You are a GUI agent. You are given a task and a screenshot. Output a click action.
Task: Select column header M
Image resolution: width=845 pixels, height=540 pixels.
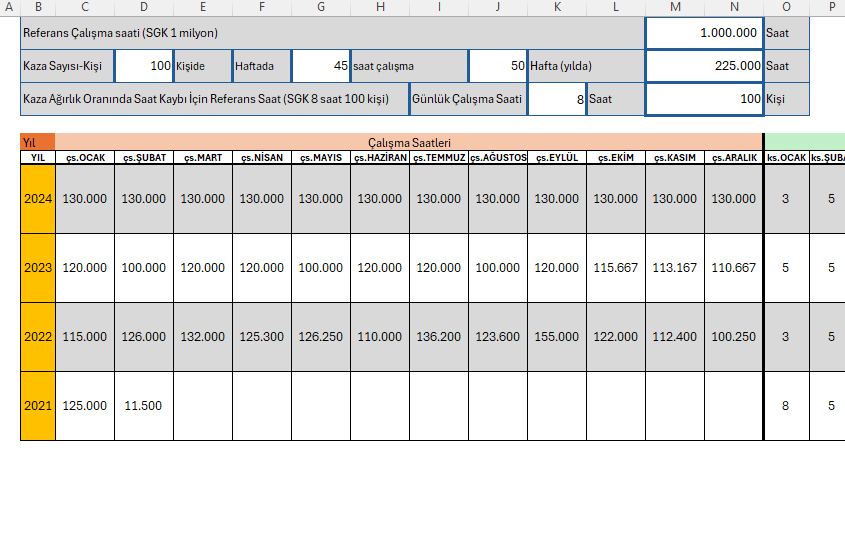[x=675, y=7]
